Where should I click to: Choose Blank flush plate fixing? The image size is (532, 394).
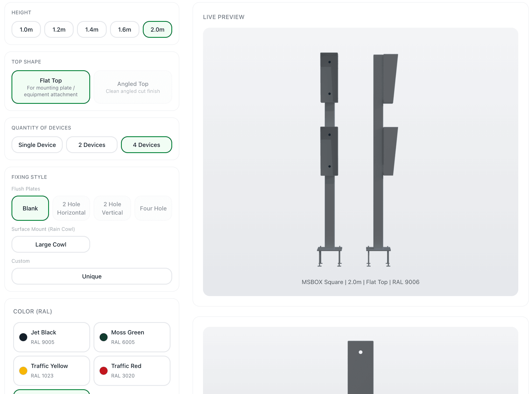tap(30, 208)
